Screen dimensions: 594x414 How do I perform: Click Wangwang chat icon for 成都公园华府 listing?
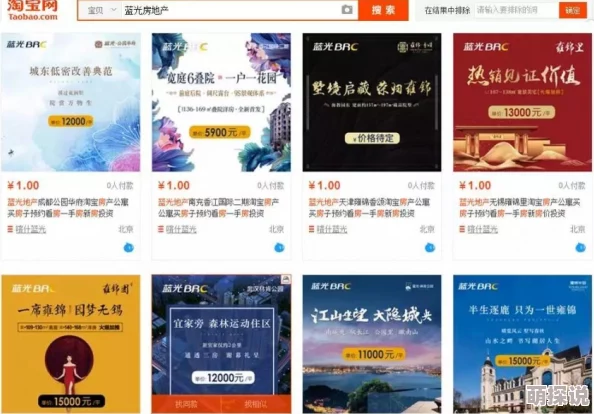pyautogui.click(x=129, y=248)
